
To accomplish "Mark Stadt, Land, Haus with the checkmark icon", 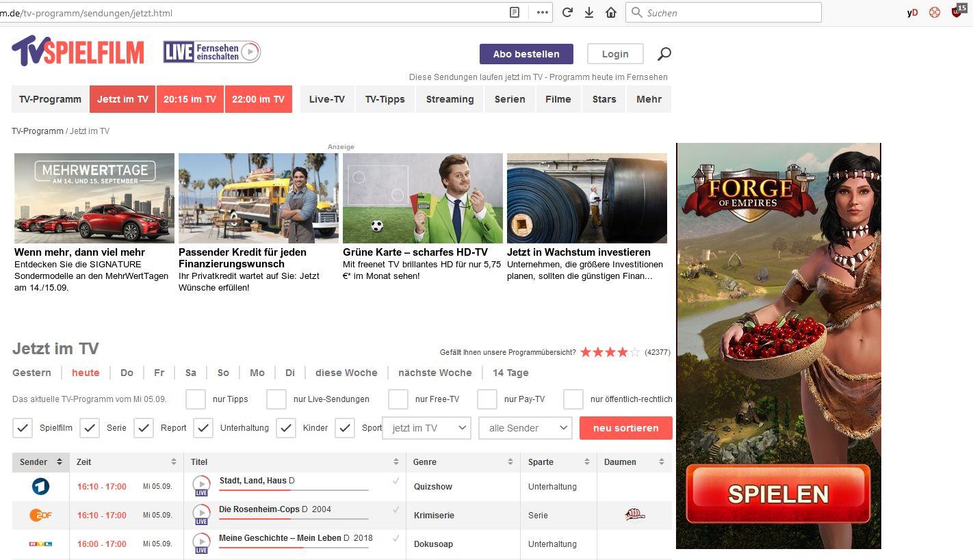I will pos(395,481).
